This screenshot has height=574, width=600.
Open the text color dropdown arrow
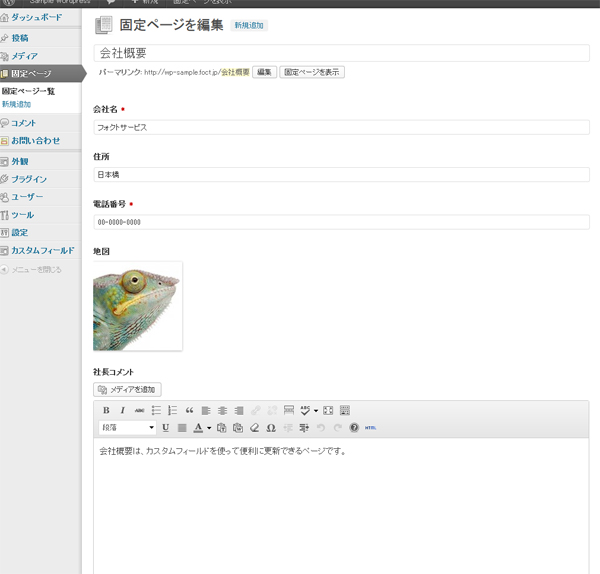209,427
